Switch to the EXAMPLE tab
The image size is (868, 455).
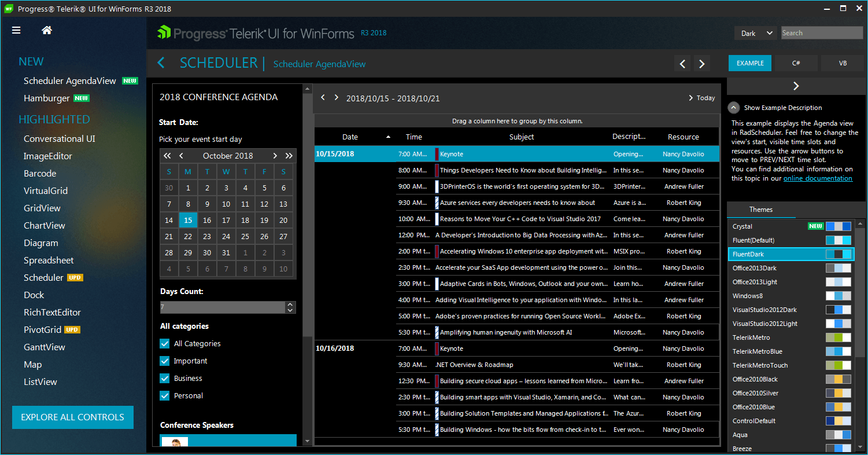pyautogui.click(x=750, y=63)
